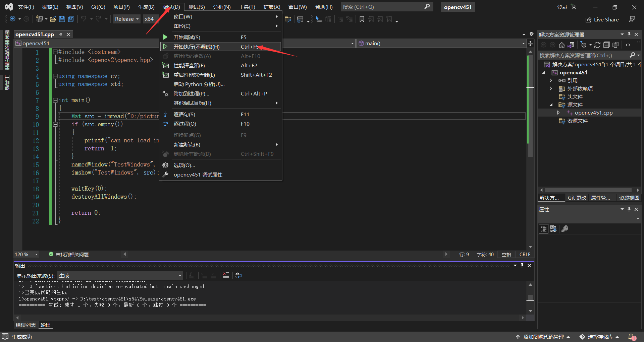This screenshot has height=342, width=644.
Task: Collapse the main() function outline box
Action: pos(55,100)
